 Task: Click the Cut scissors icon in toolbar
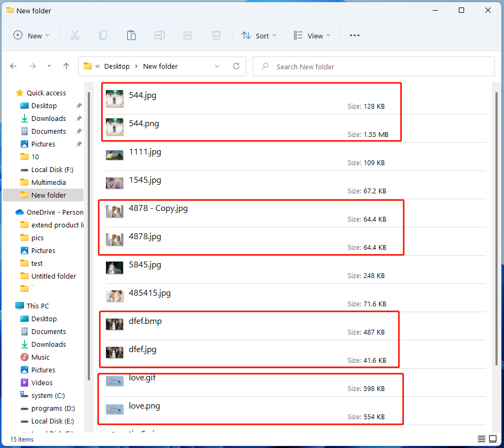coord(75,36)
